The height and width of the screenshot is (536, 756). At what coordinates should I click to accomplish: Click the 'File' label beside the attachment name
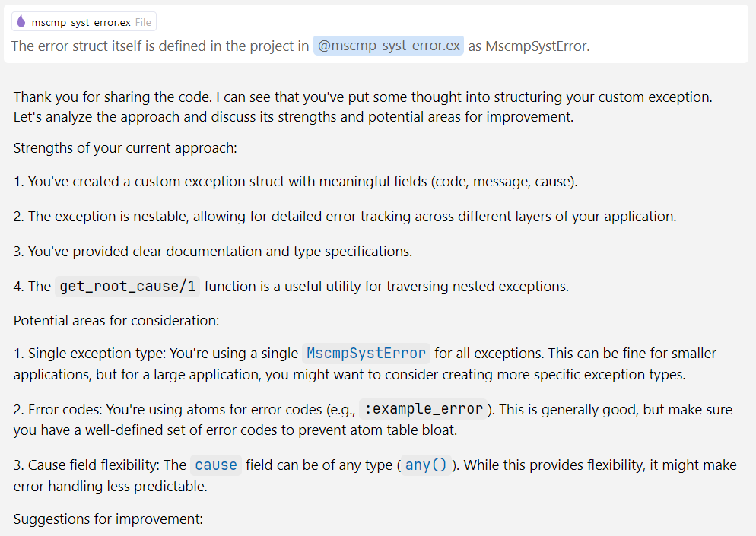click(x=143, y=22)
